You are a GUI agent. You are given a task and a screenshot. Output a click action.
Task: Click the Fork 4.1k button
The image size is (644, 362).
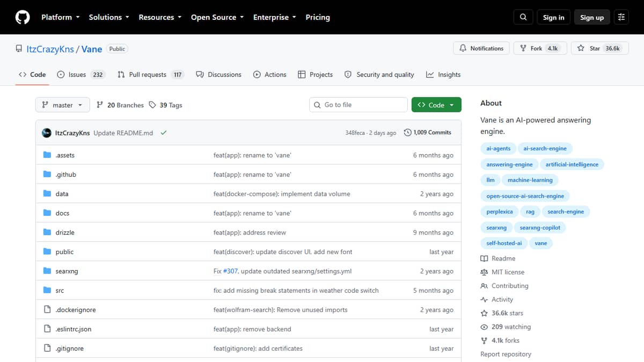click(x=539, y=48)
